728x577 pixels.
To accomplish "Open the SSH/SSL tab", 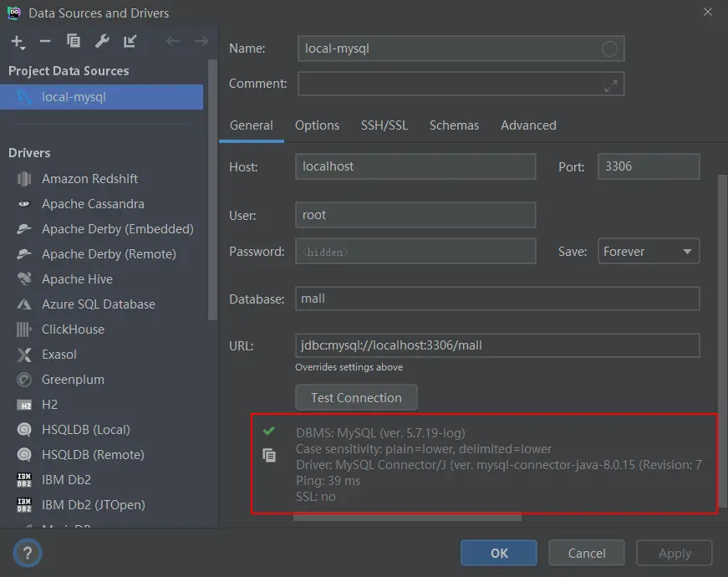I will (384, 125).
